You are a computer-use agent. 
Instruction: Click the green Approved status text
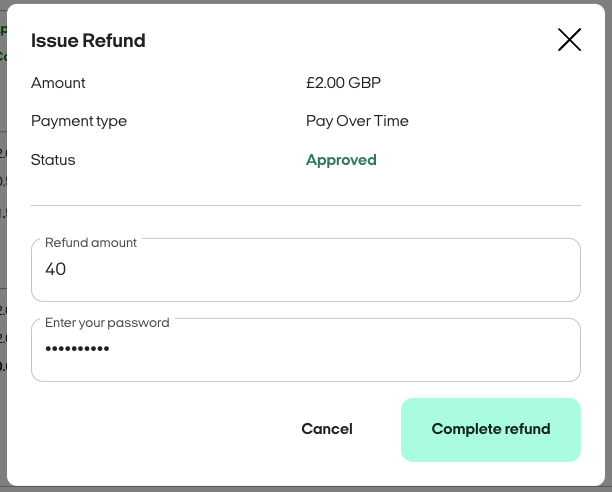click(x=341, y=160)
